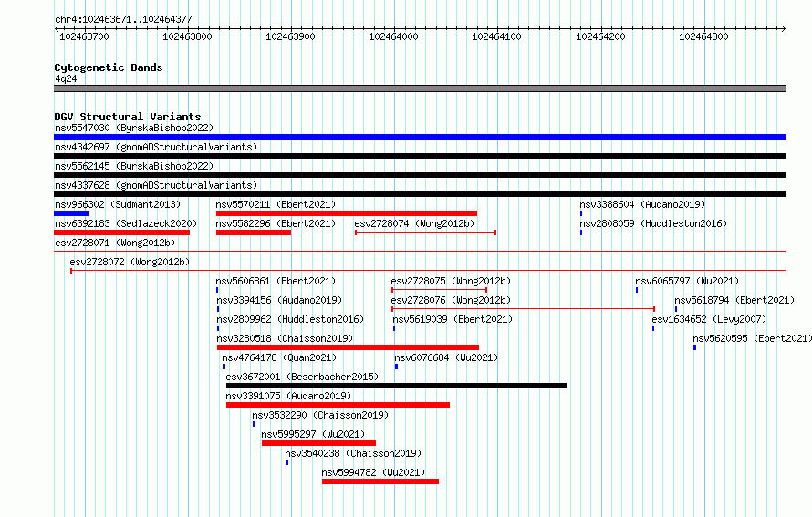Image resolution: width=812 pixels, height=517 pixels.
Task: Open nsv6076684 (Wu2021) label
Action: pos(446,357)
